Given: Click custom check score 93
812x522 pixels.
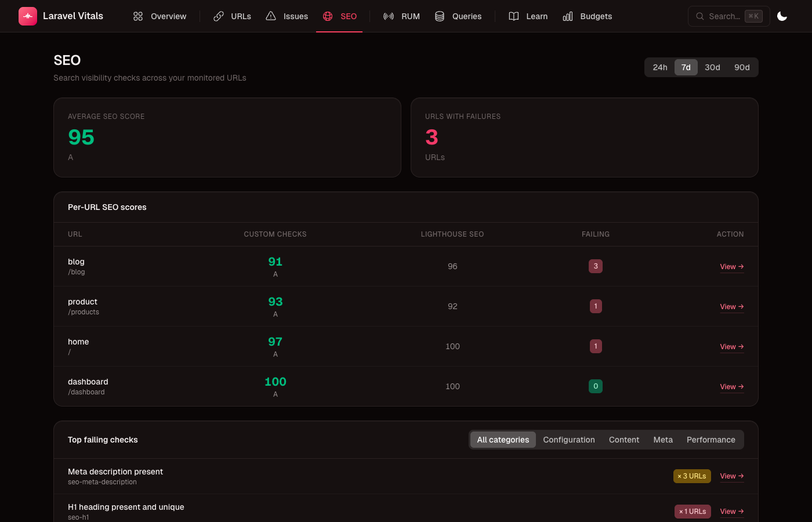Looking at the screenshot, I should point(275,302).
